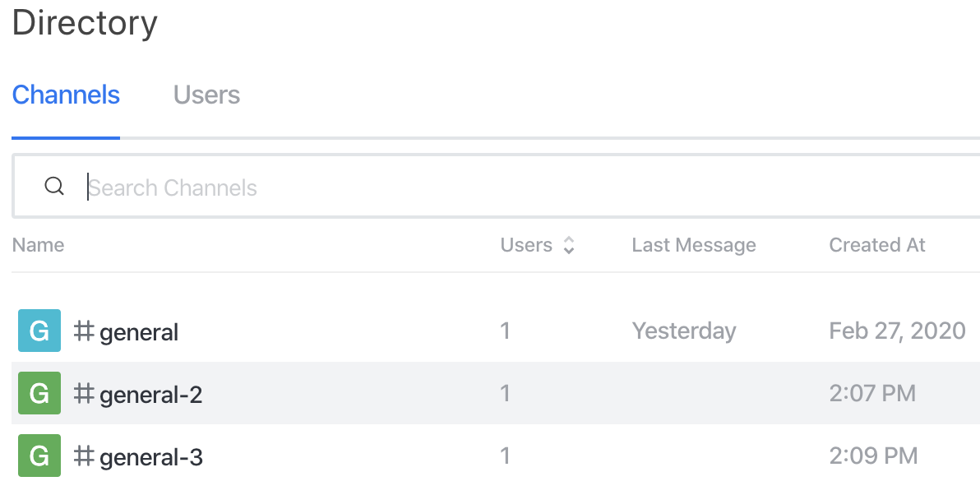The image size is (980, 495).
Task: Sort by the Last Message column header
Action: click(x=694, y=245)
